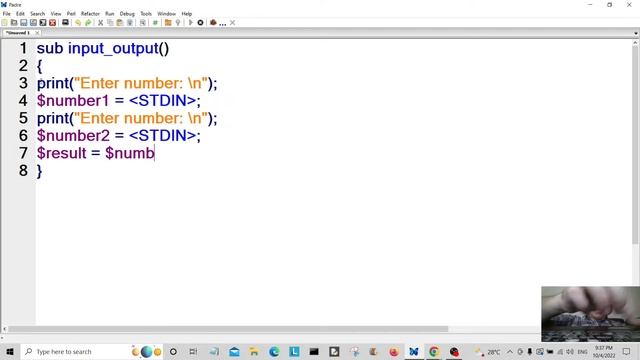640x360 pixels.
Task: Click the webcam overlay thumbnail
Action: 590,314
